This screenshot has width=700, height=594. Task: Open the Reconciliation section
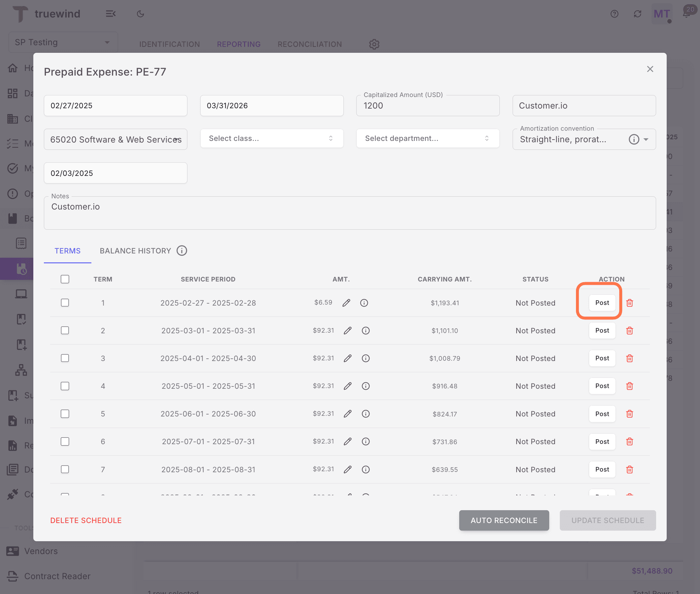pyautogui.click(x=309, y=44)
